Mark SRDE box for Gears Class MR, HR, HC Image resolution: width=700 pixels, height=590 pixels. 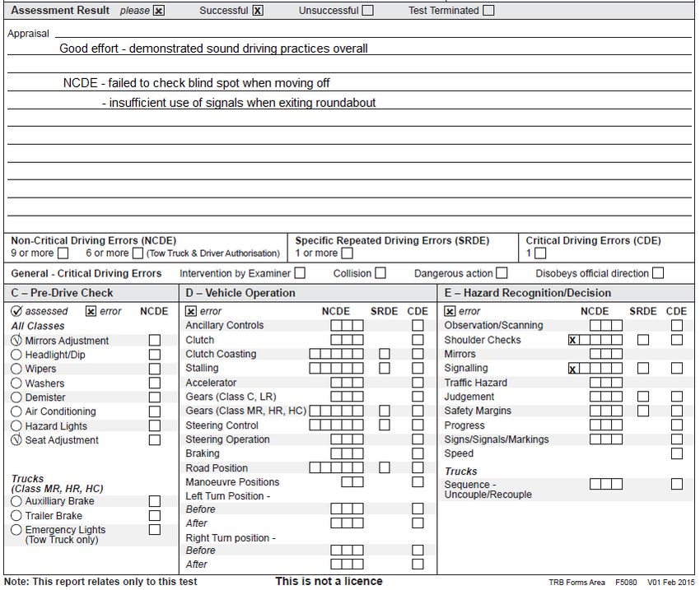[385, 411]
